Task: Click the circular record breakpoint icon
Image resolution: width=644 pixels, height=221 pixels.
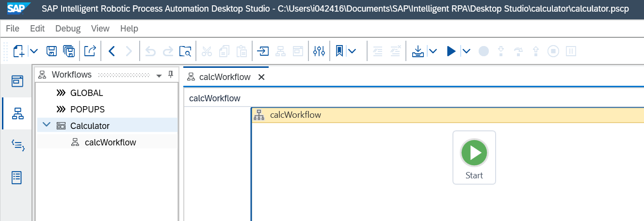Action: click(483, 51)
